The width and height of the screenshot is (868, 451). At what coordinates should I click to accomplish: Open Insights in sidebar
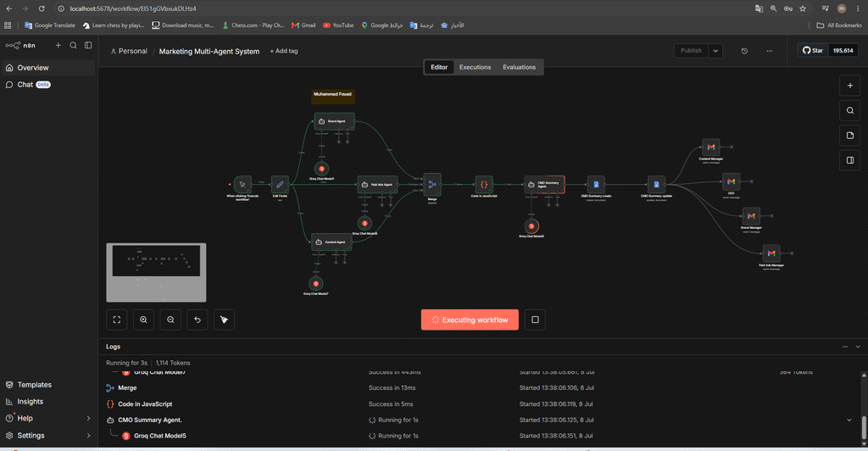(48, 402)
